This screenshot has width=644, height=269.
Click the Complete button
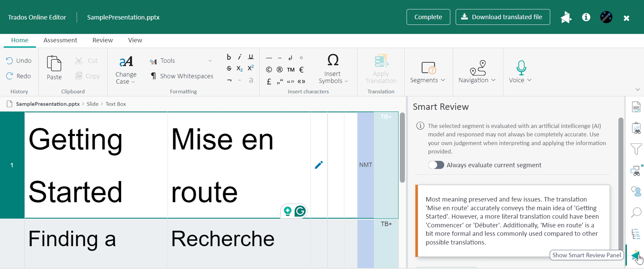pyautogui.click(x=428, y=17)
